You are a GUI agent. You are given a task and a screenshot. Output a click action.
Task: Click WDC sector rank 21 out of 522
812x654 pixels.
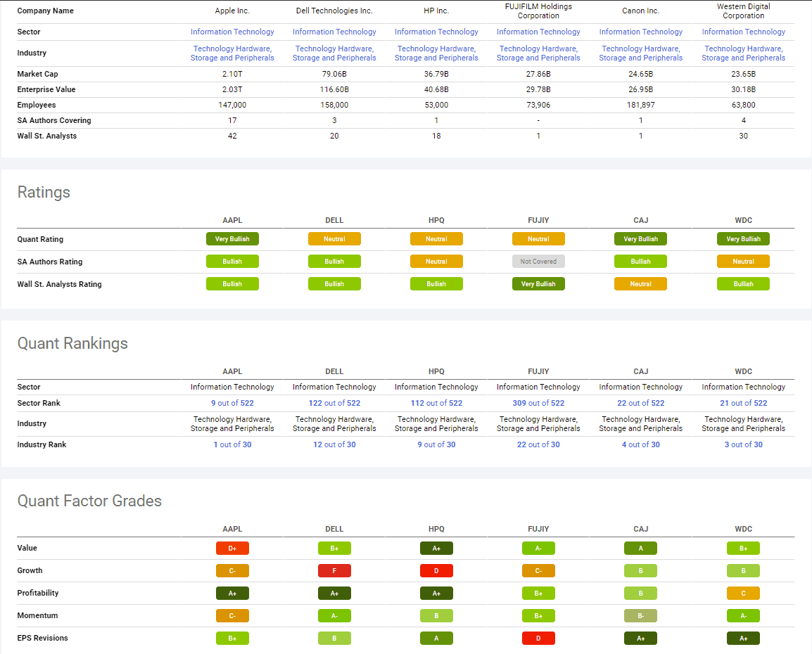743,403
